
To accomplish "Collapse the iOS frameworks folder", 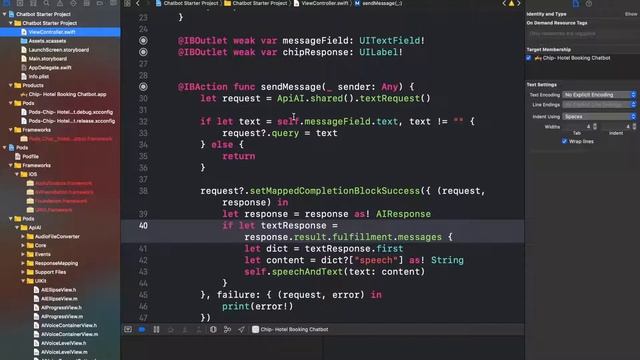I will 17,174.
